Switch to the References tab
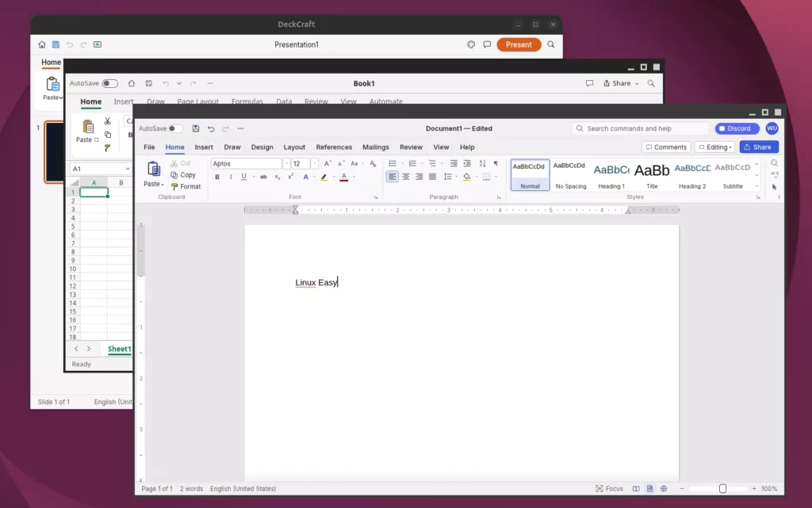Viewport: 812px width, 508px height. 334,147
